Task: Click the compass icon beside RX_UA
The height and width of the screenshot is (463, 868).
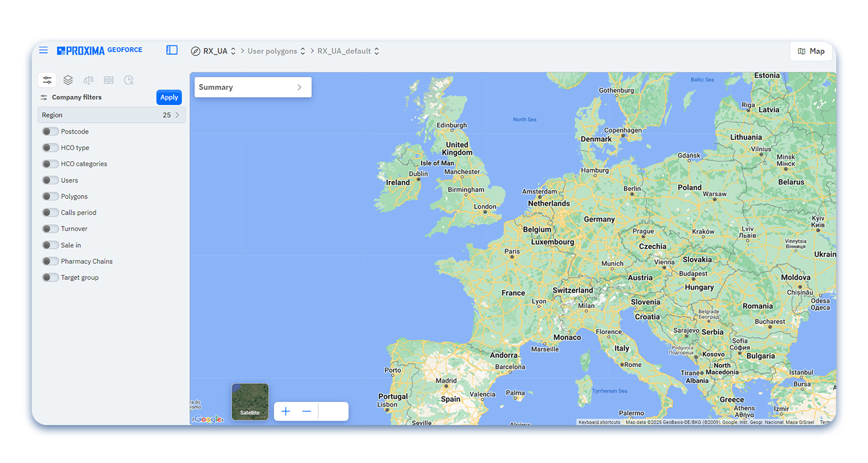Action: [x=196, y=51]
